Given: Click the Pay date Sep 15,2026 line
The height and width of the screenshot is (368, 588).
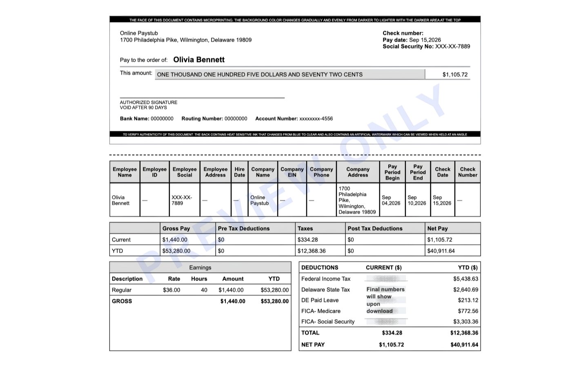Looking at the screenshot, I should pyautogui.click(x=412, y=40).
